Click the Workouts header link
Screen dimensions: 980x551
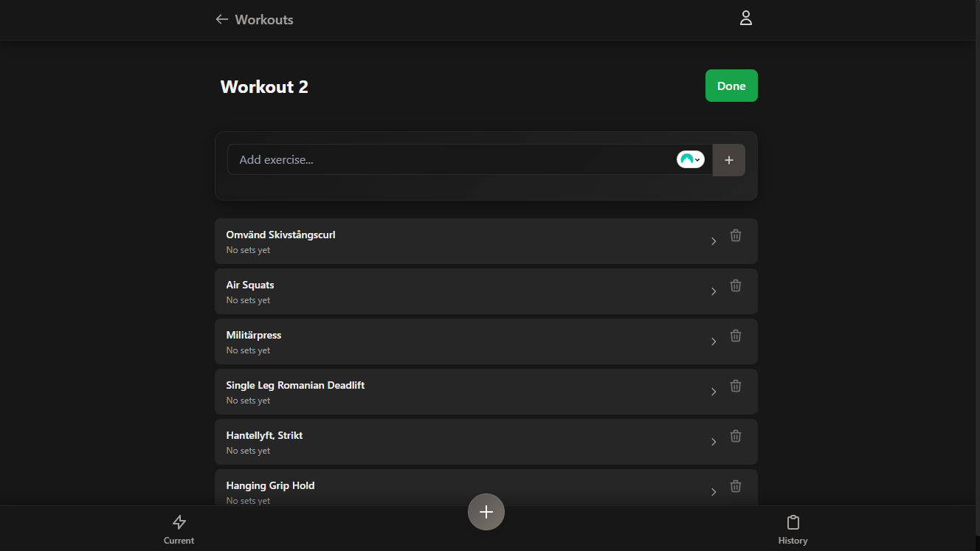(264, 20)
